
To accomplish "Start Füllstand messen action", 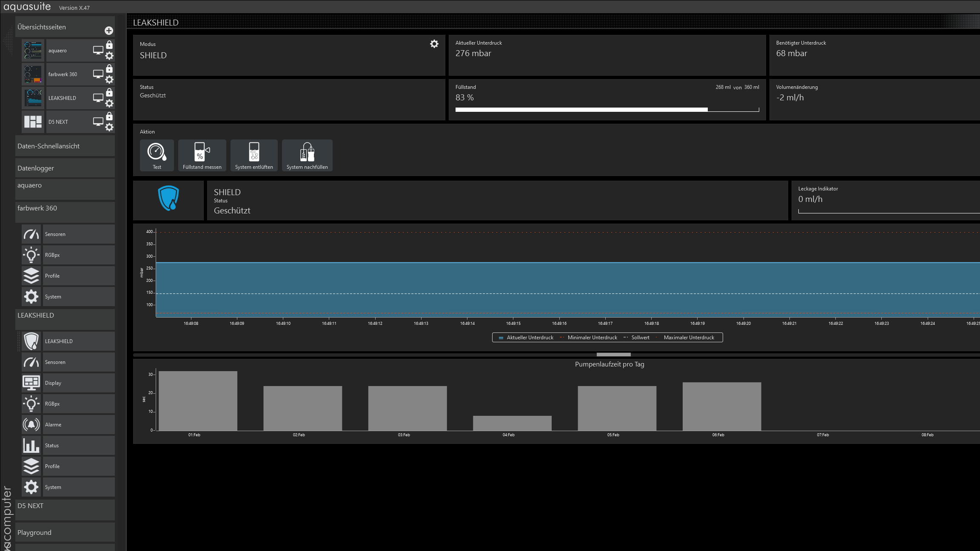I will (x=202, y=155).
